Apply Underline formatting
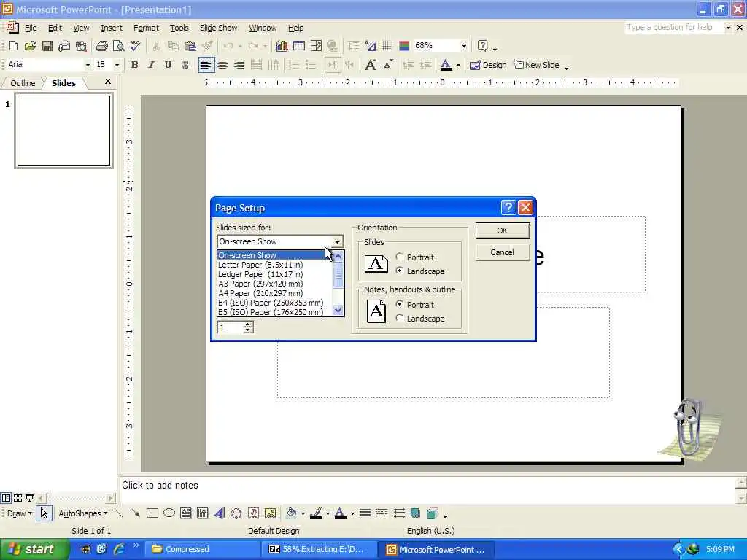The width and height of the screenshot is (747, 560). point(168,65)
